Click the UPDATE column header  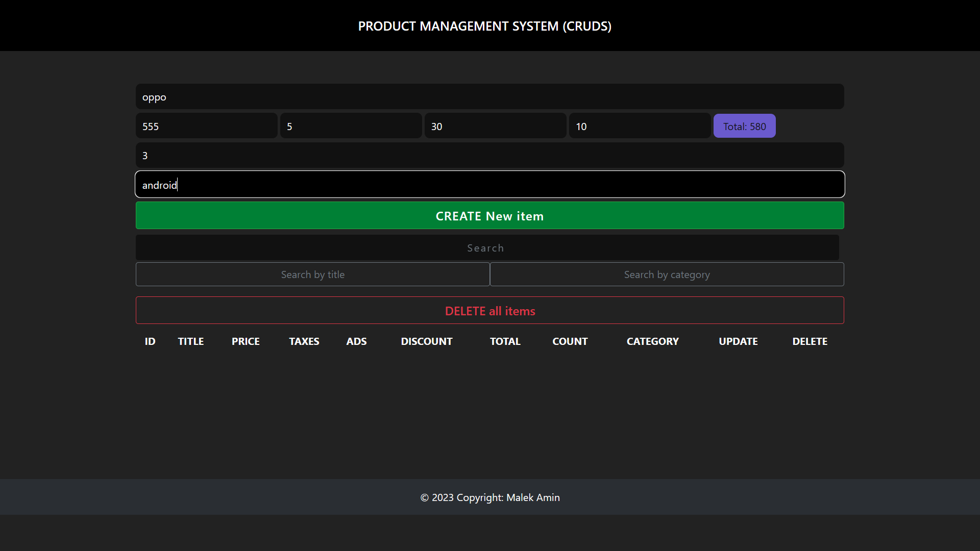point(738,341)
